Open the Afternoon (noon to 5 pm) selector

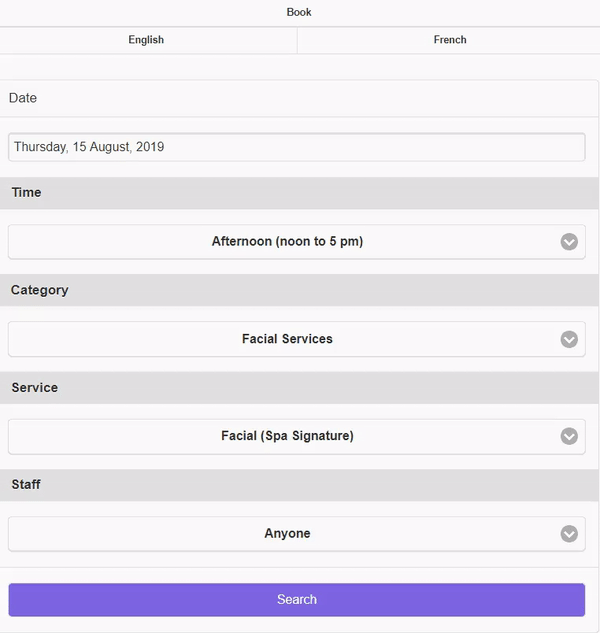(x=297, y=242)
